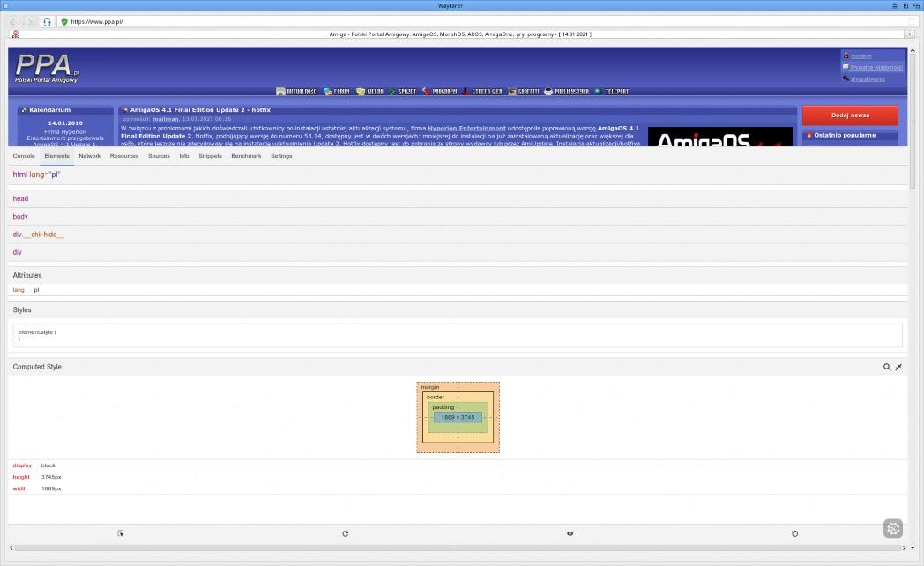Open the Wyszukiwarka link
Image resolution: width=924 pixels, height=566 pixels.
point(867,79)
